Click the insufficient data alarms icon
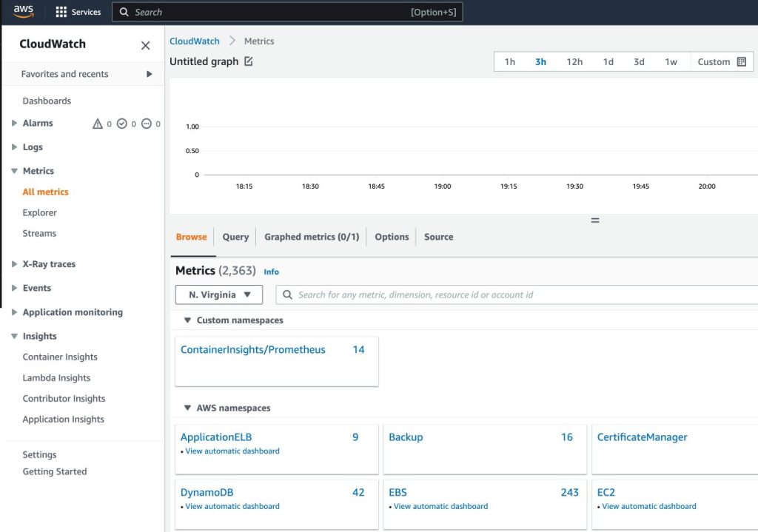 [147, 124]
